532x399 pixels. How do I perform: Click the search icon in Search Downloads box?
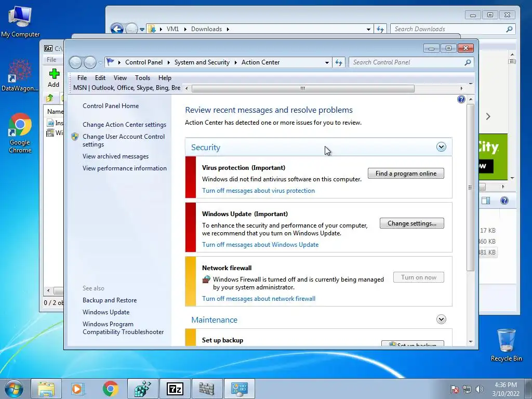click(509, 29)
